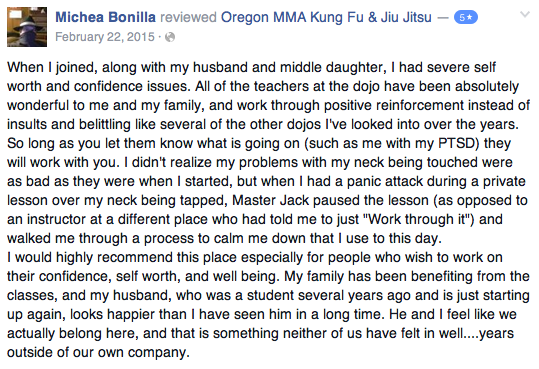Open the February 22, 2015 timestamp

pyautogui.click(x=105, y=37)
